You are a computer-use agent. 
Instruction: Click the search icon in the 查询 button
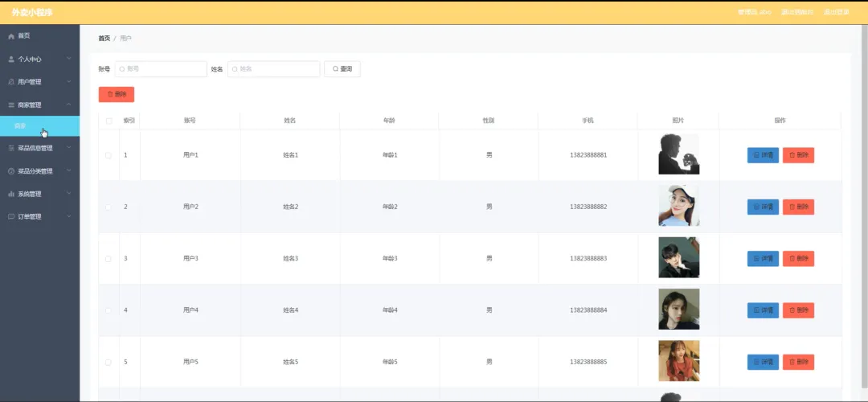click(335, 69)
